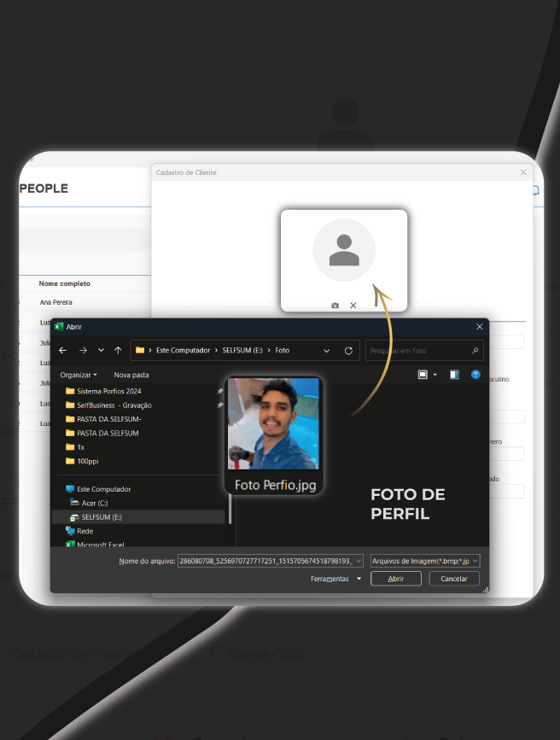Open recent locations chevron beside forward arrow
Viewport: 560px width, 740px height.
tap(101, 350)
